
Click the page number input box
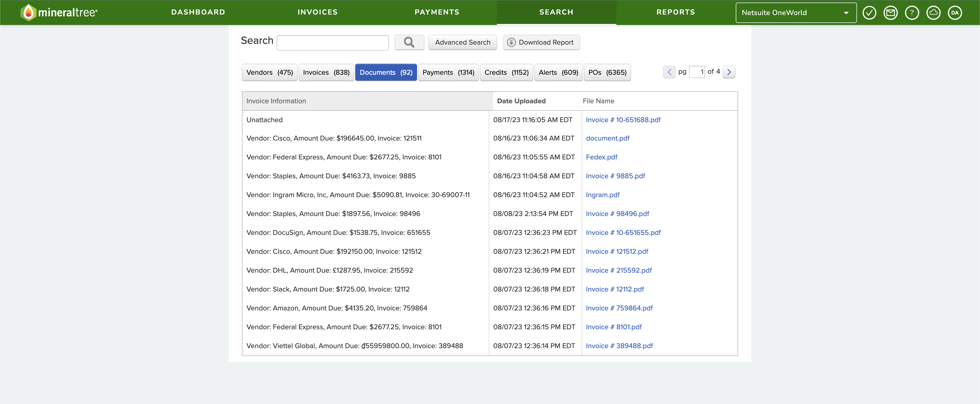(x=696, y=72)
